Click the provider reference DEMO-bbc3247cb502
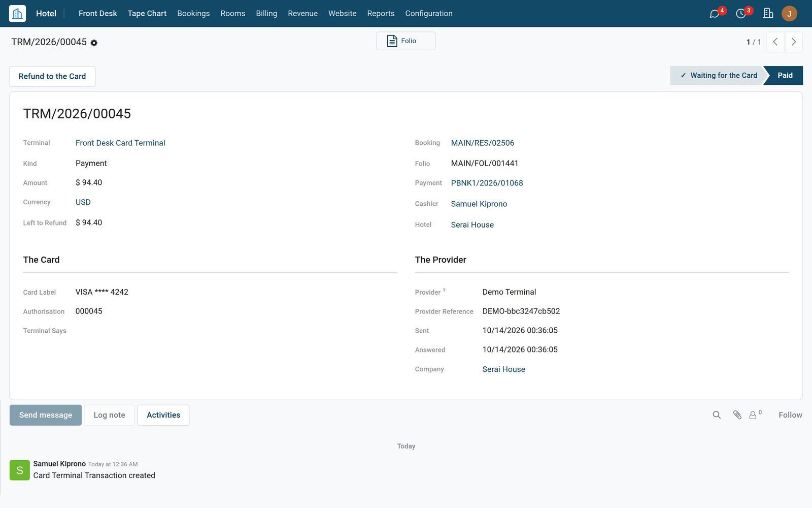 (521, 311)
